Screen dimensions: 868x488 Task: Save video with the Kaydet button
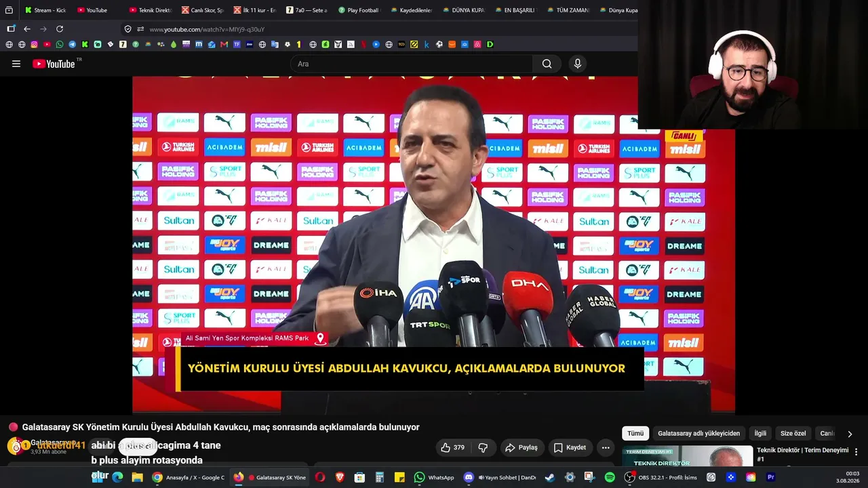coord(570,447)
